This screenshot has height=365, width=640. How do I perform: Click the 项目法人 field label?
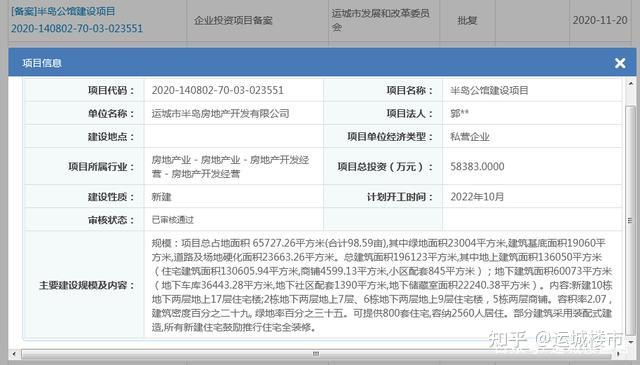point(409,113)
